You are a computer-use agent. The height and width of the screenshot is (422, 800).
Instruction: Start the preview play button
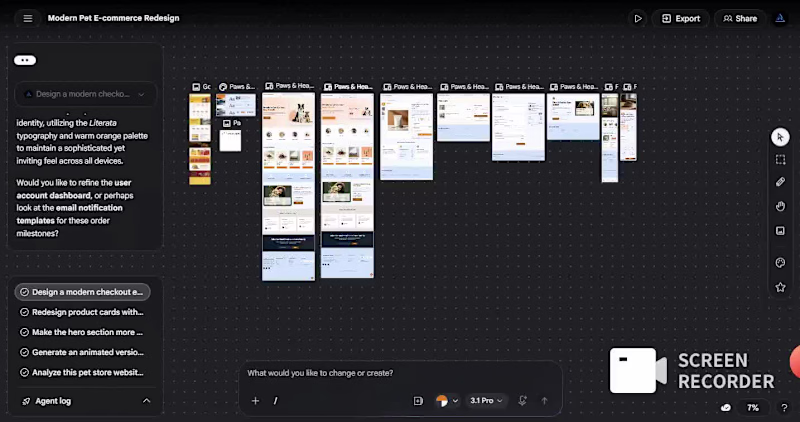coord(638,18)
